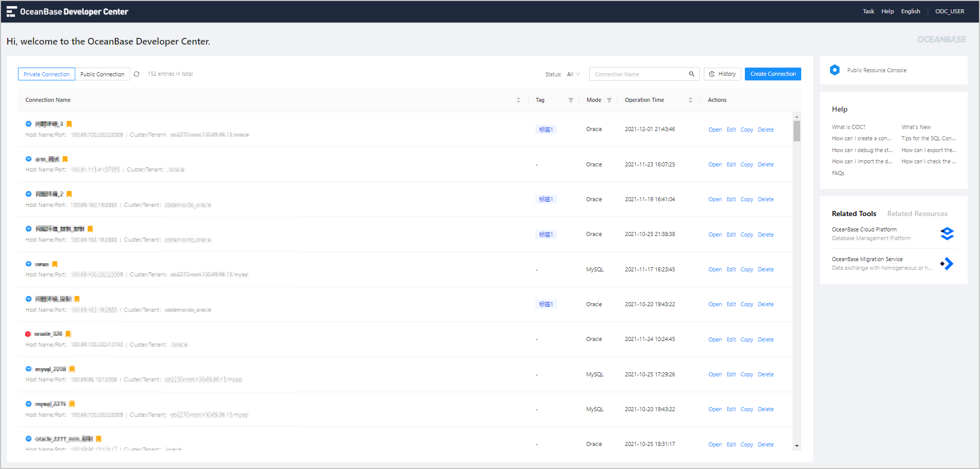Click the OceanBase Migration Service title text

point(867,259)
